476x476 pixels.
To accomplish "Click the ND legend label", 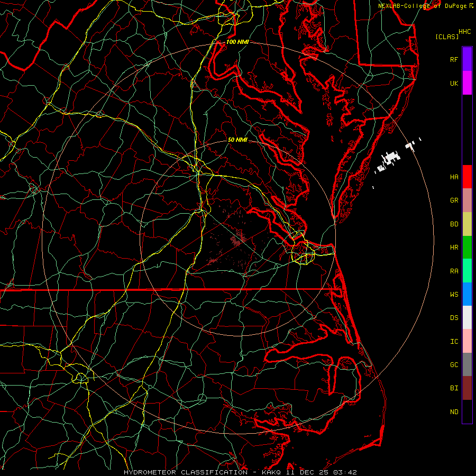I will pyautogui.click(x=454, y=412).
